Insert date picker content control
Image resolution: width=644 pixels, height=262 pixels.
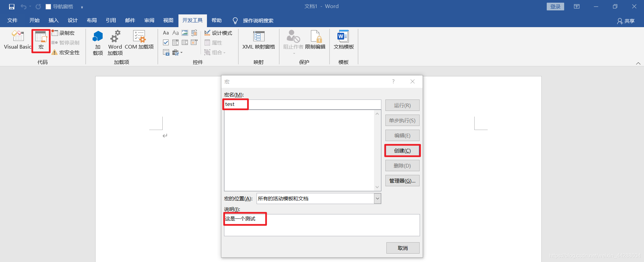coord(194,43)
